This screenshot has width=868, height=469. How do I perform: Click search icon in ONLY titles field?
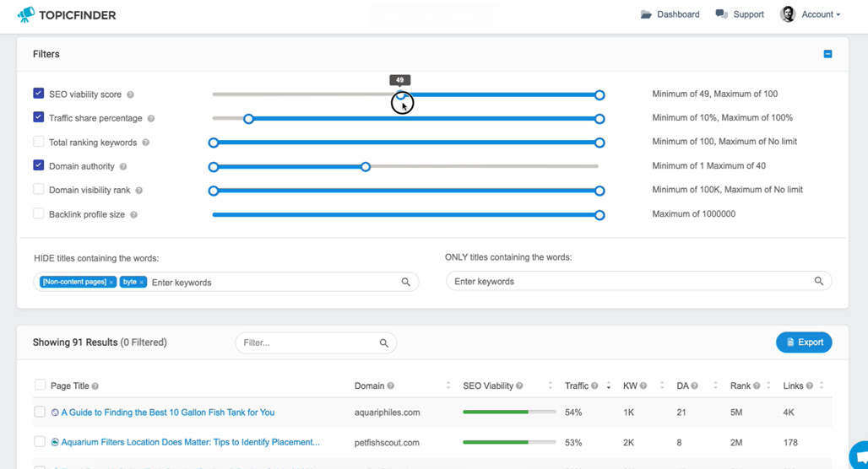tap(819, 281)
